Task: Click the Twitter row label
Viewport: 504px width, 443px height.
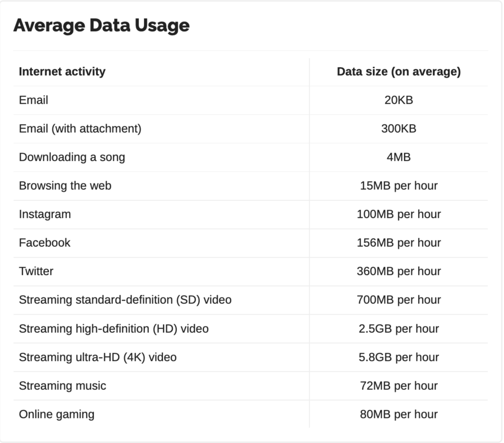Action: click(x=36, y=271)
